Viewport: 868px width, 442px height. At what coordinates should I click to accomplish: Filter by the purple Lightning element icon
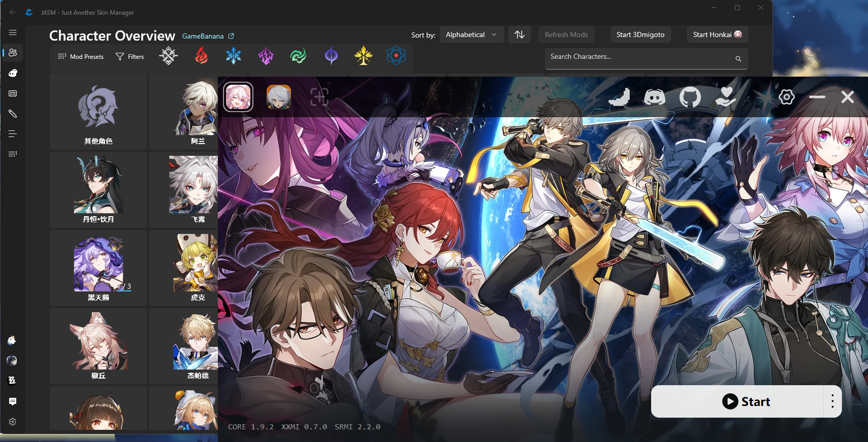[x=266, y=56]
